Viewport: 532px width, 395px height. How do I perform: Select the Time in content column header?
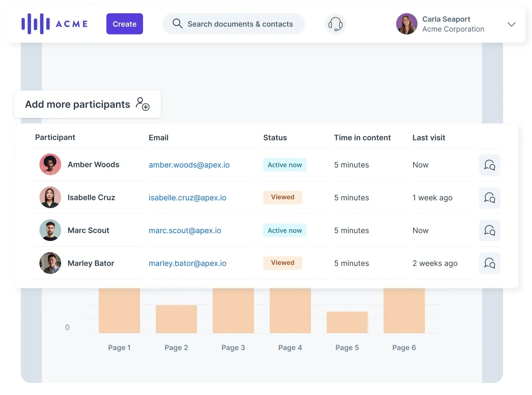362,137
